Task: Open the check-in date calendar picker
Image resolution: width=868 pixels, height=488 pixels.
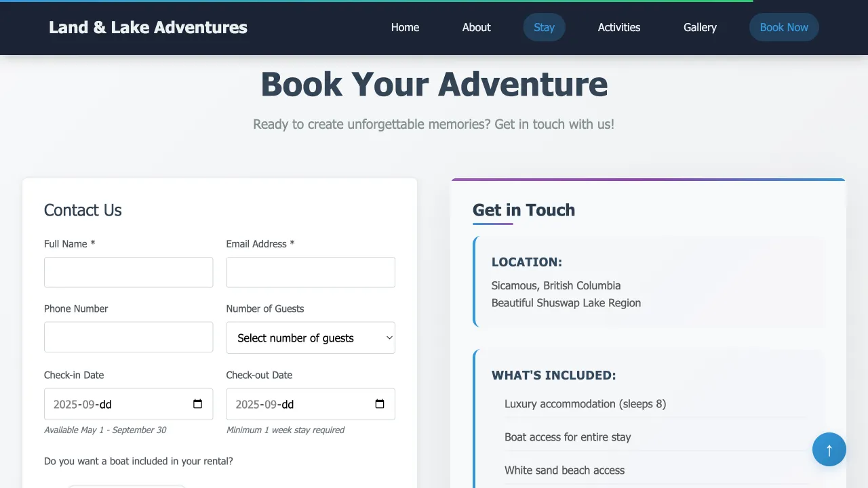Action: click(x=198, y=404)
